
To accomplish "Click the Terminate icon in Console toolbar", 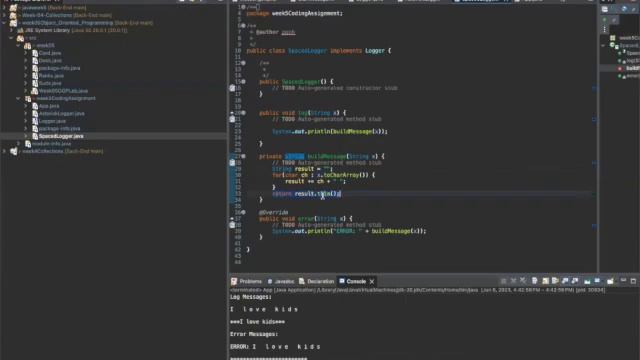I will click(504, 281).
